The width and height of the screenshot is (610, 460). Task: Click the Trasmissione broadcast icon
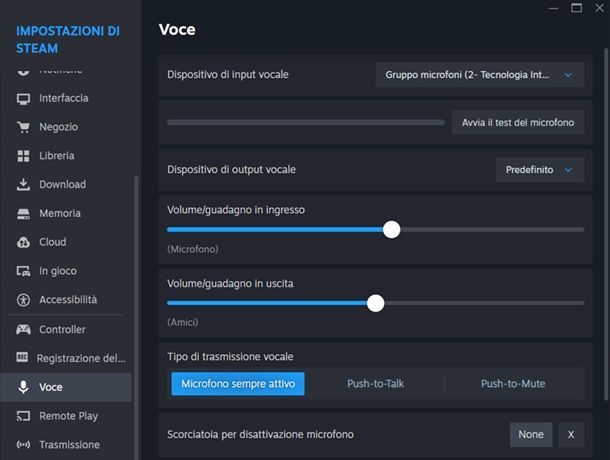pos(23,444)
